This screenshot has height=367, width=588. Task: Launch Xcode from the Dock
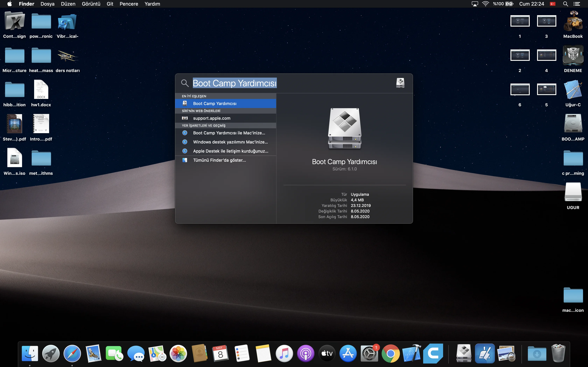411,353
